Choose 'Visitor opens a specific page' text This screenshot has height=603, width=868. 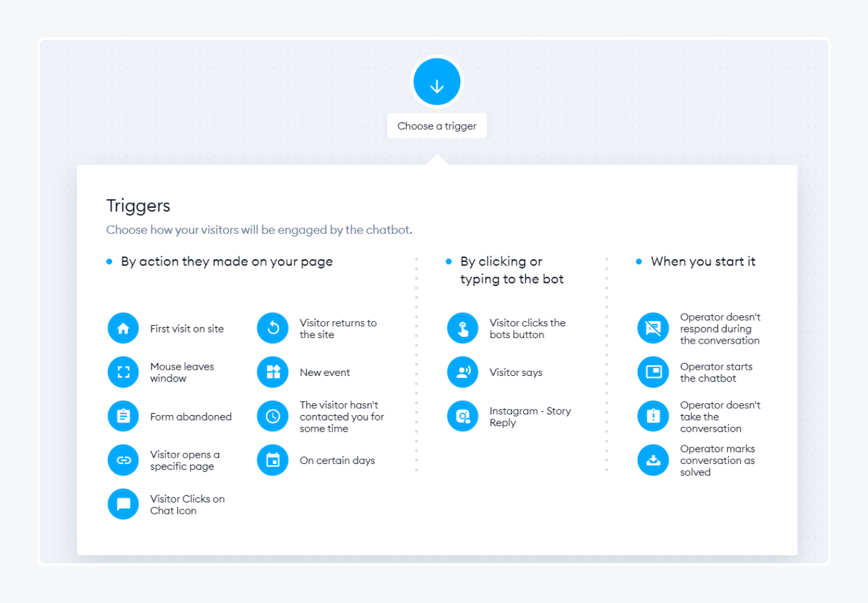click(x=185, y=460)
